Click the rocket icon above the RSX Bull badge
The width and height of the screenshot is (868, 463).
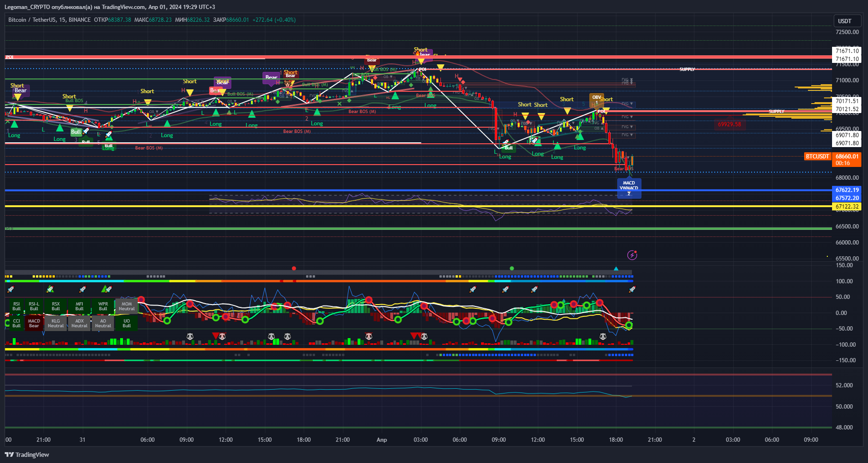coord(50,289)
